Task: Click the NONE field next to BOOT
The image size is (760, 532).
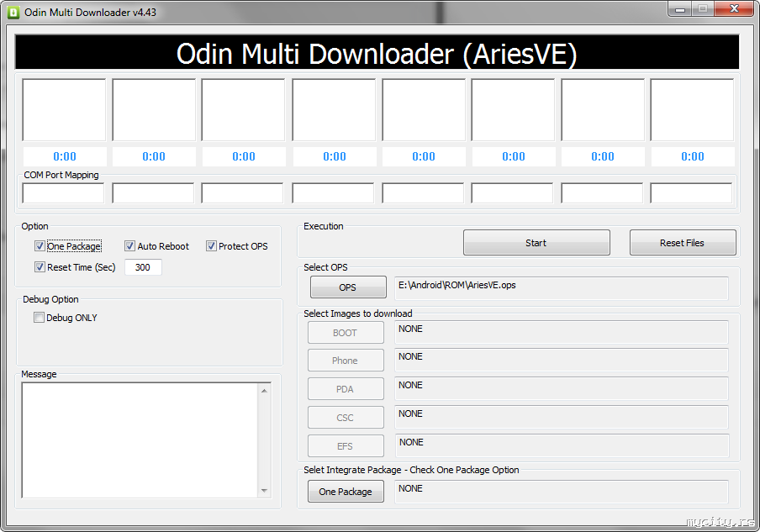Action: click(562, 332)
